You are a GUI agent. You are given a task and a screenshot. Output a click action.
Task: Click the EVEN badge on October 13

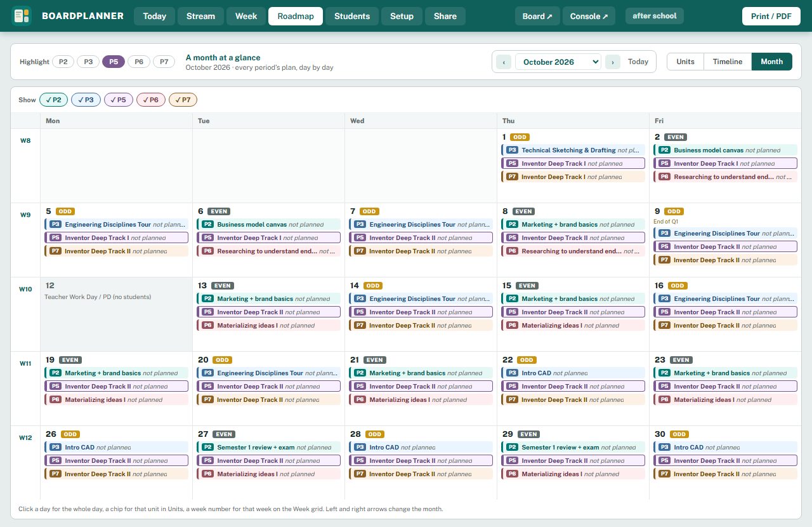pyautogui.click(x=222, y=286)
